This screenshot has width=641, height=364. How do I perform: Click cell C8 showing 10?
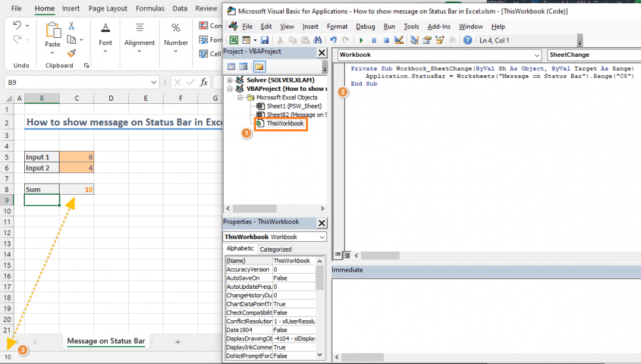(77, 189)
